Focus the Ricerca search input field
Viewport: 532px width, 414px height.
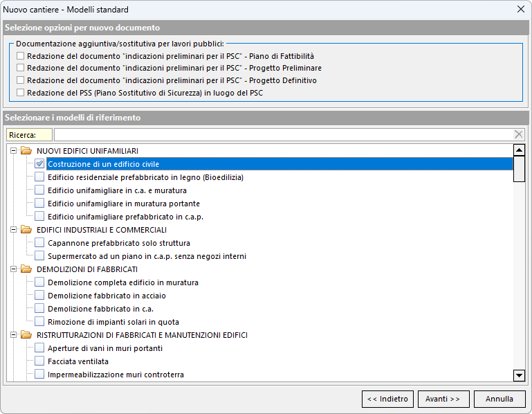pos(284,135)
